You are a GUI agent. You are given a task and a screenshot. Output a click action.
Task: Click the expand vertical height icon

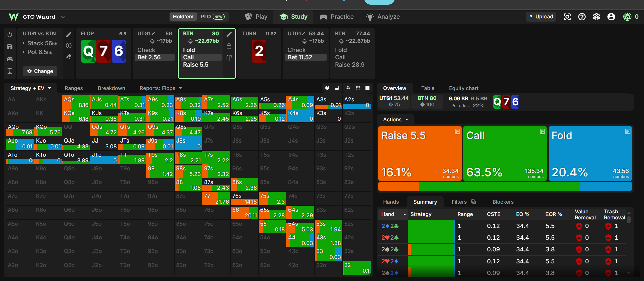tap(10, 71)
